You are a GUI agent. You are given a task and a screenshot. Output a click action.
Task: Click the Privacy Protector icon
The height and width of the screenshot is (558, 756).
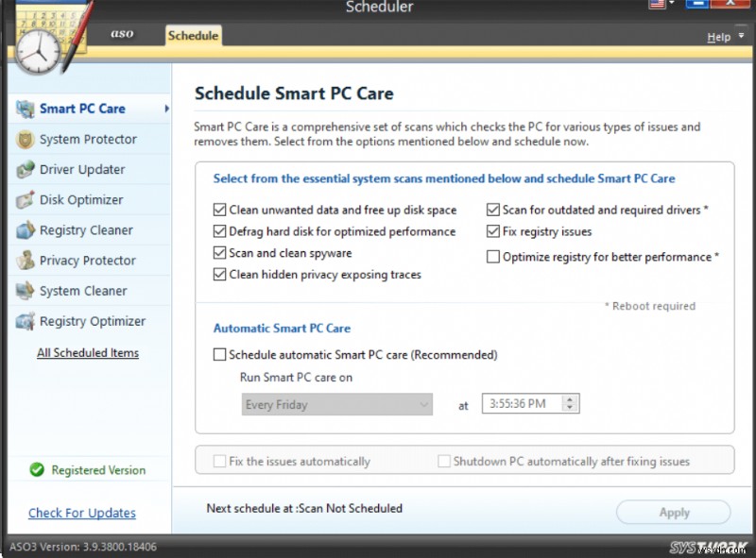tap(26, 261)
